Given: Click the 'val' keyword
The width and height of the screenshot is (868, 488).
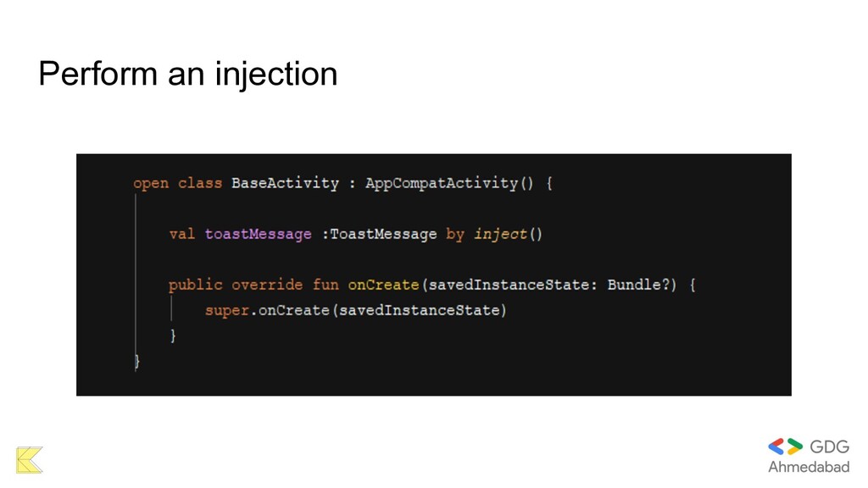Looking at the screenshot, I should pyautogui.click(x=182, y=234).
